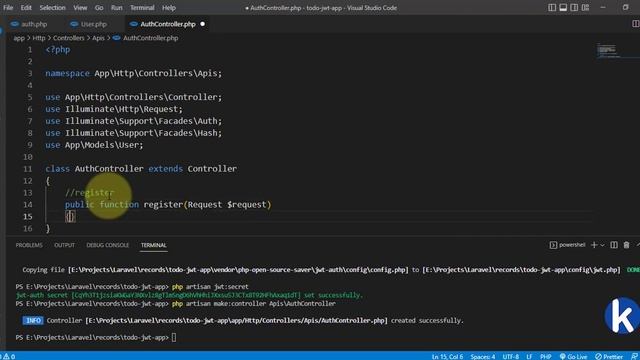640x360 pixels.
Task: Switch to the auth.php editor tab
Action: click(29, 24)
